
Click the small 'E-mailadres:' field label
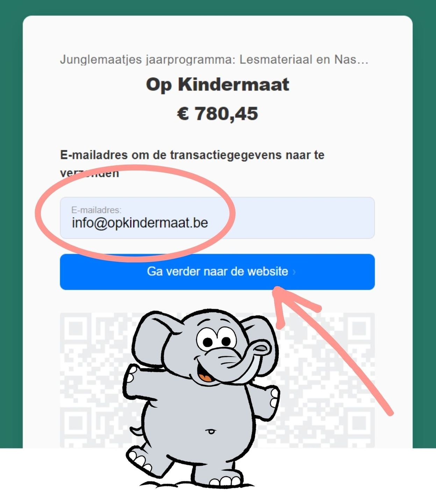point(96,210)
